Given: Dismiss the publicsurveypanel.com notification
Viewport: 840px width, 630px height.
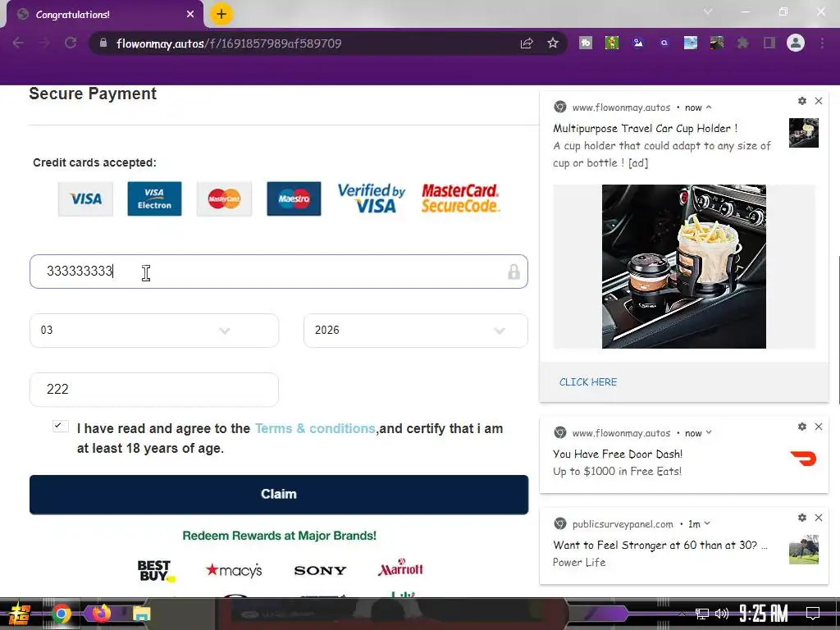Looking at the screenshot, I should pos(819,518).
